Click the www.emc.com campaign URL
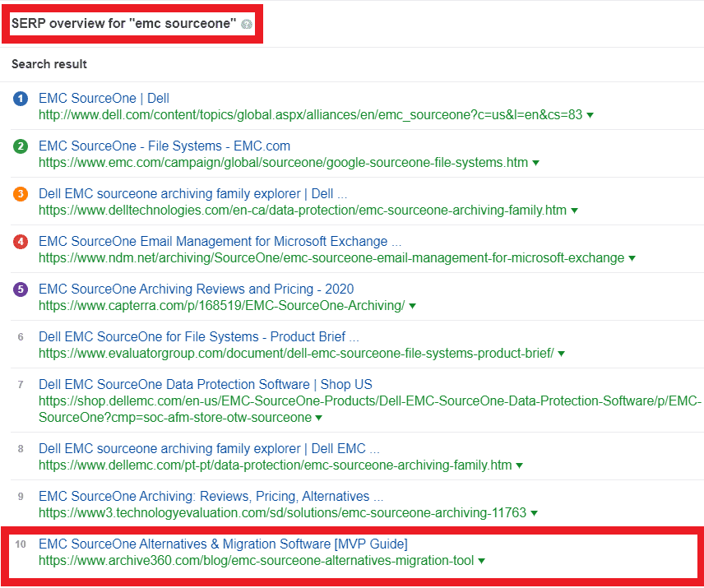 coord(283,163)
